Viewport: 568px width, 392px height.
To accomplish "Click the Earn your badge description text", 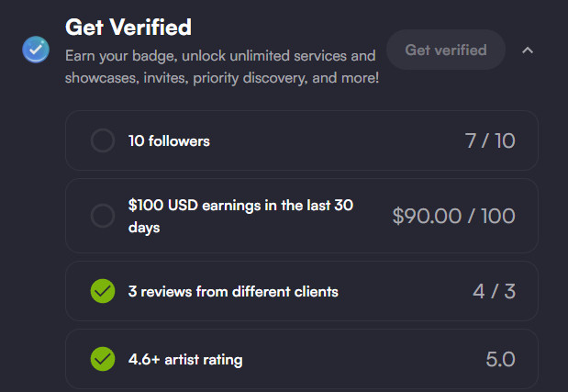I will coord(222,67).
